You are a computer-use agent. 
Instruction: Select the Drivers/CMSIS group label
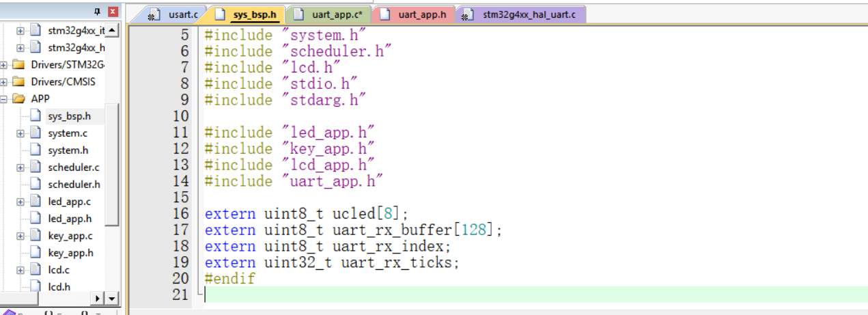[x=64, y=82]
